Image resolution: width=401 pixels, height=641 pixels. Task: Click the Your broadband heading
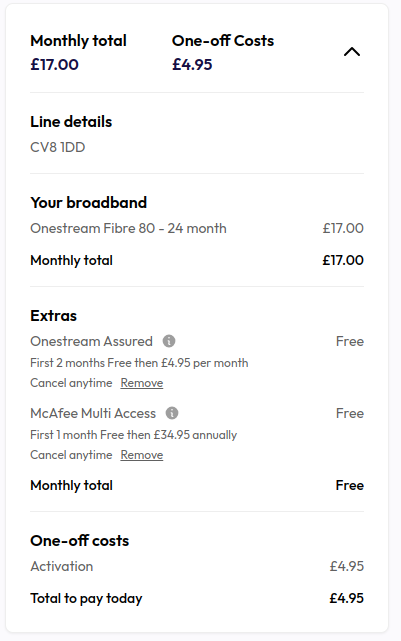coord(89,203)
